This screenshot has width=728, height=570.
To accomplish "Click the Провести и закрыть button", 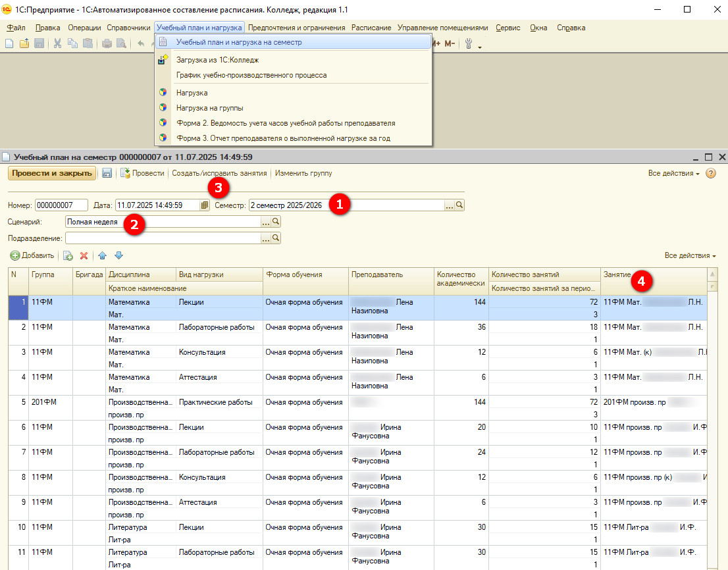I will click(52, 173).
